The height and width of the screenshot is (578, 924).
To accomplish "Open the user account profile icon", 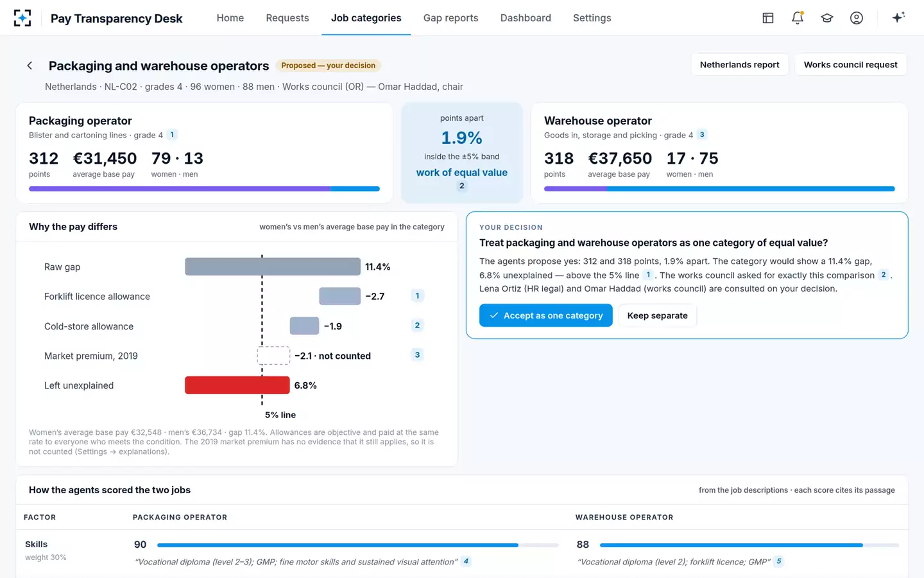I will pyautogui.click(x=857, y=18).
